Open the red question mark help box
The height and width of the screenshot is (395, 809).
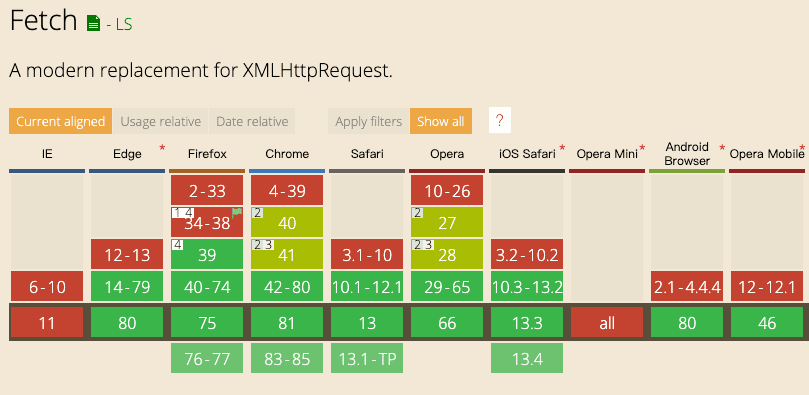[x=499, y=121]
